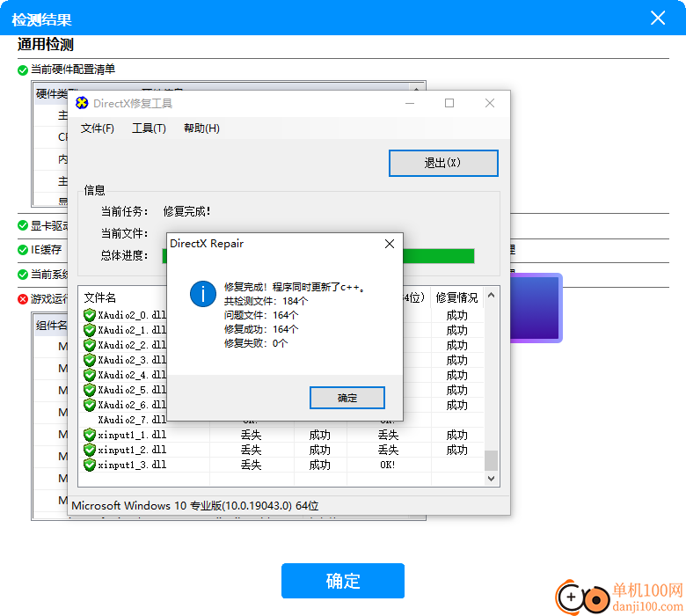Select the XAudio2_1.dll shield icon

tap(89, 330)
